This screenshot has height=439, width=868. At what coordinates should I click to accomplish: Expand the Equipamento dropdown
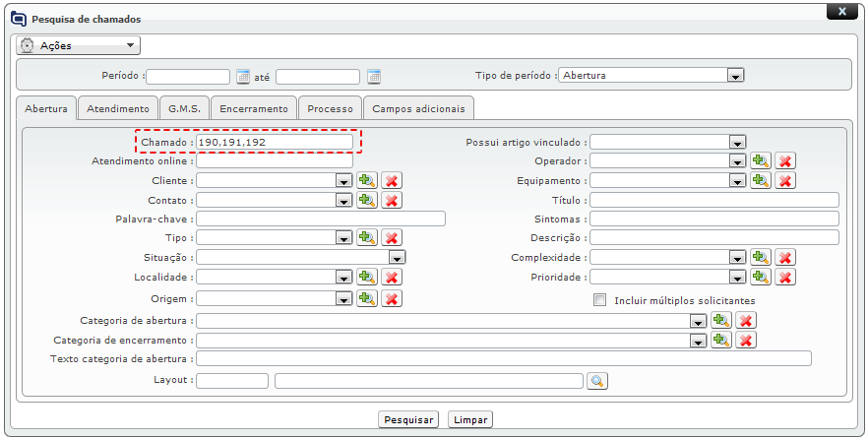click(x=737, y=181)
